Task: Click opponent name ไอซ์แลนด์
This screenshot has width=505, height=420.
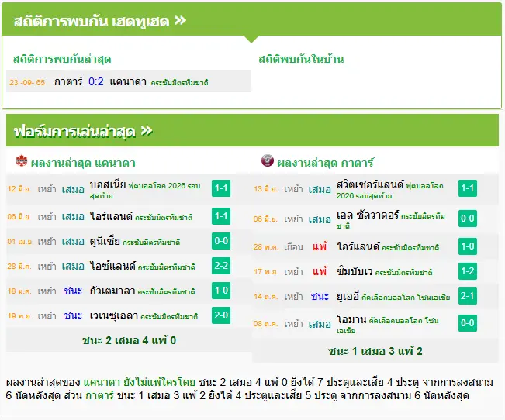Action: pos(112,266)
